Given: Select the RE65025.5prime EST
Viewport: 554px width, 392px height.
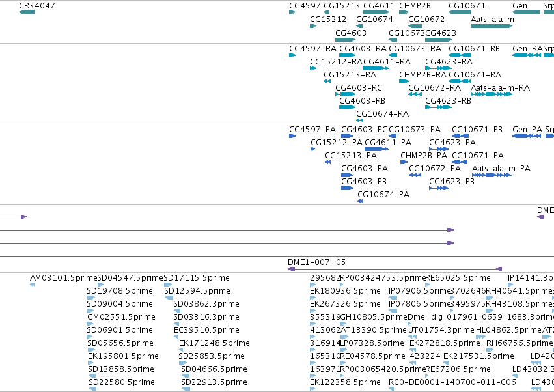Looking at the screenshot, I should 428,285.
